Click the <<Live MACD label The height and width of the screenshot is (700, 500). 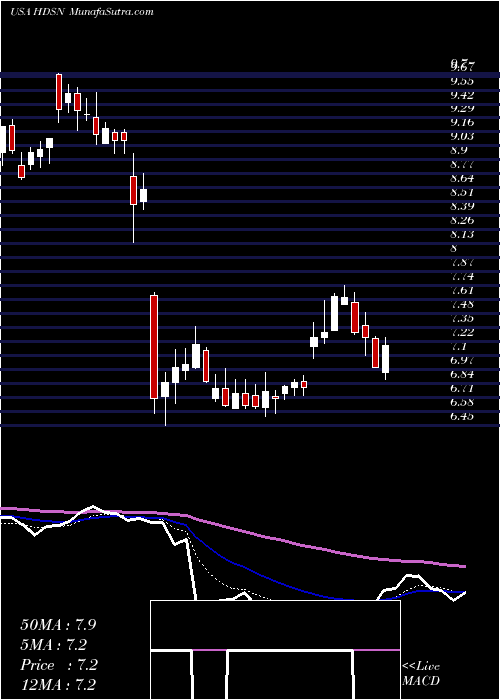(421, 673)
